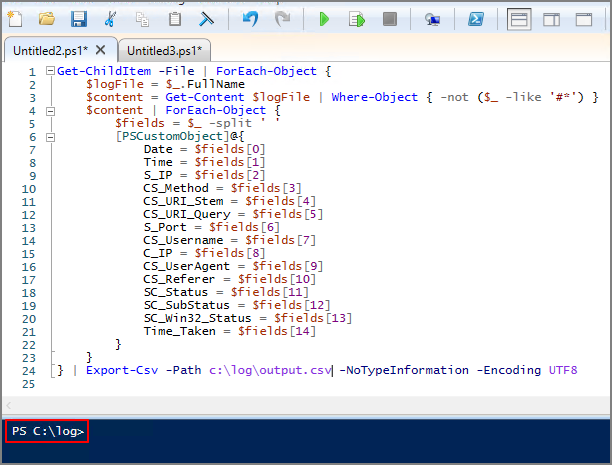Click the Where-Object command on line 3
612x465 pixels.
click(374, 97)
